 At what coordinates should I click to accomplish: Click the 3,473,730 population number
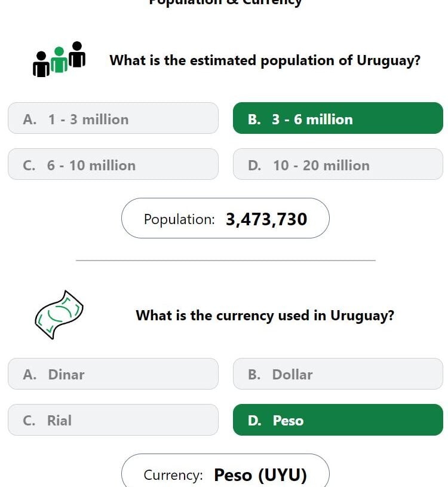pos(266,219)
